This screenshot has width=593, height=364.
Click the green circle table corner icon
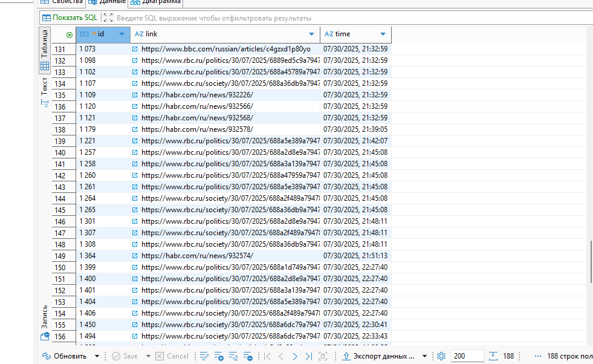coord(69,35)
